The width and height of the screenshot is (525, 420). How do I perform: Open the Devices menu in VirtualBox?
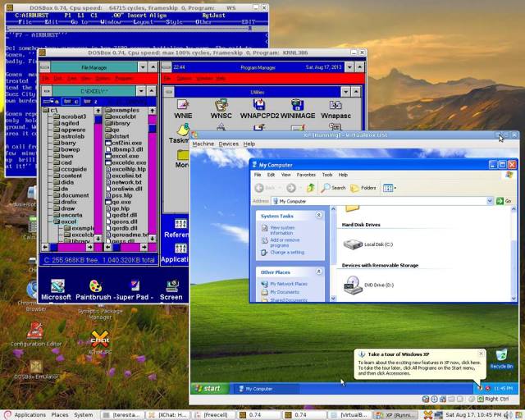click(228, 144)
